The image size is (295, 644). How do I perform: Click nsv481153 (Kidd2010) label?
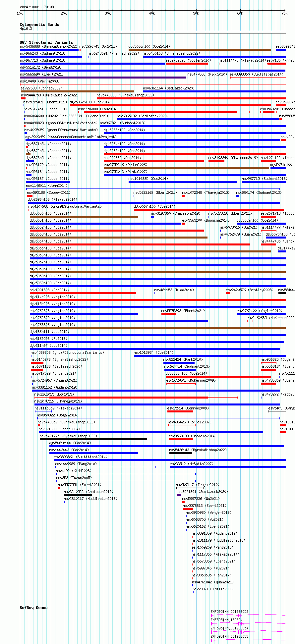(174, 290)
